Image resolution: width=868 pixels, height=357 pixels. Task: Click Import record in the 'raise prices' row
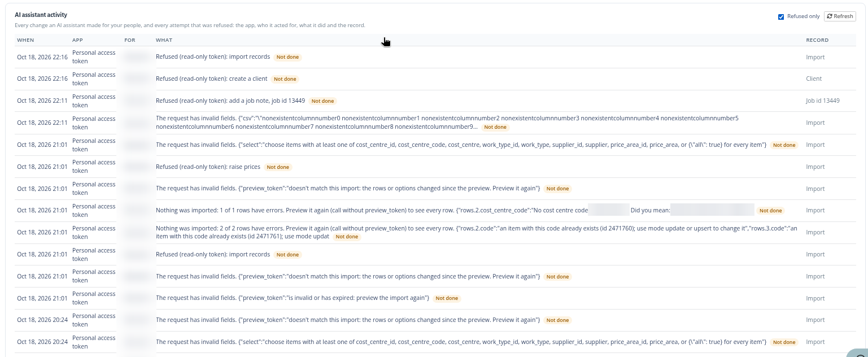(815, 167)
